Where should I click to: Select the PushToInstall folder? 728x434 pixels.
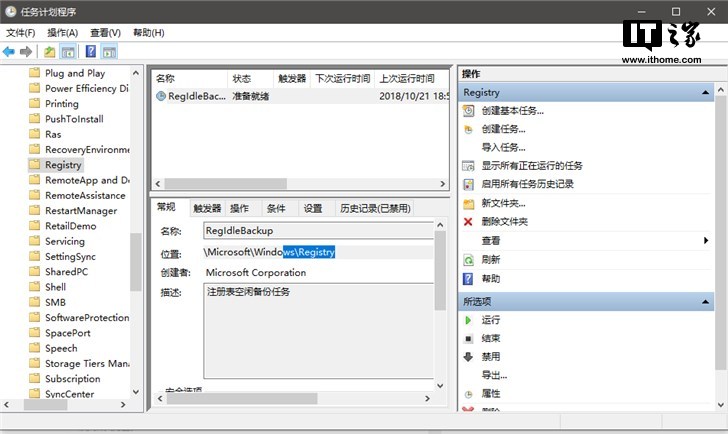click(x=74, y=119)
